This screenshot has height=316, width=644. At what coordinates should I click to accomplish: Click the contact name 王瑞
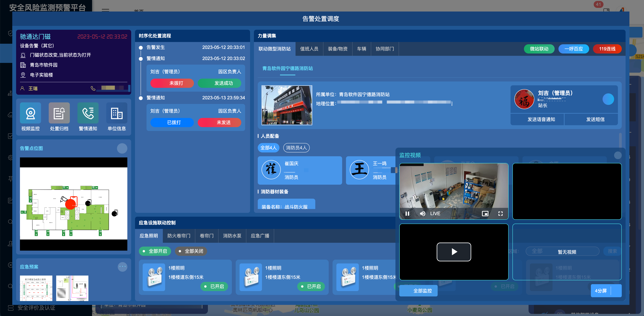pos(33,89)
